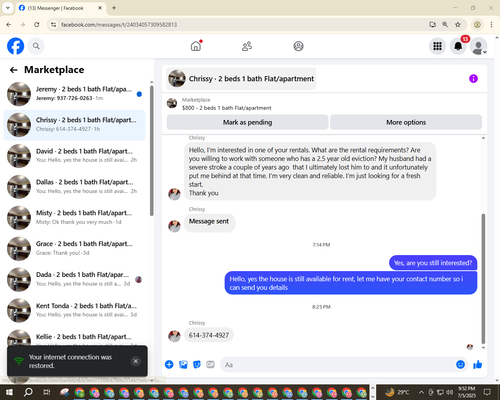Image resolution: width=500 pixels, height=400 pixels.
Task: Open the Friends icon in top navigation
Action: click(x=247, y=46)
